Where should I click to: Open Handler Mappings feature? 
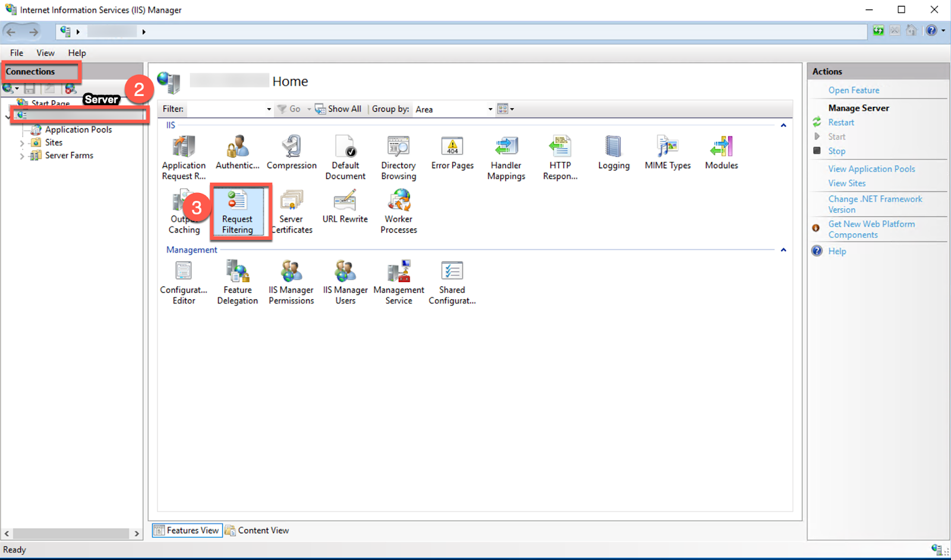[506, 157]
